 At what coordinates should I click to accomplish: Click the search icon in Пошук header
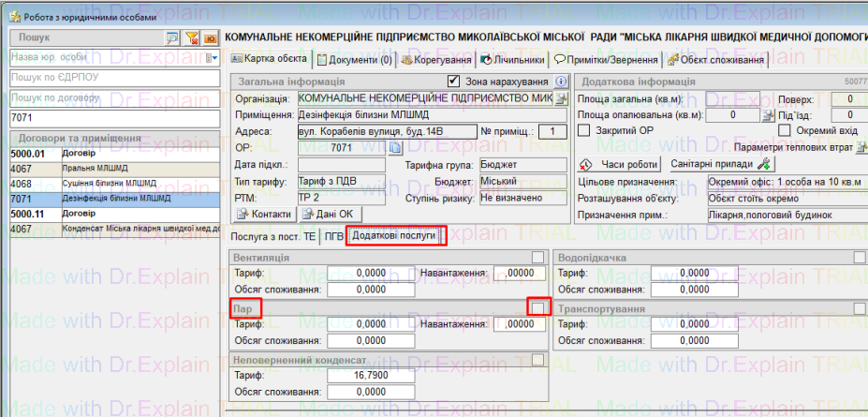(x=171, y=37)
